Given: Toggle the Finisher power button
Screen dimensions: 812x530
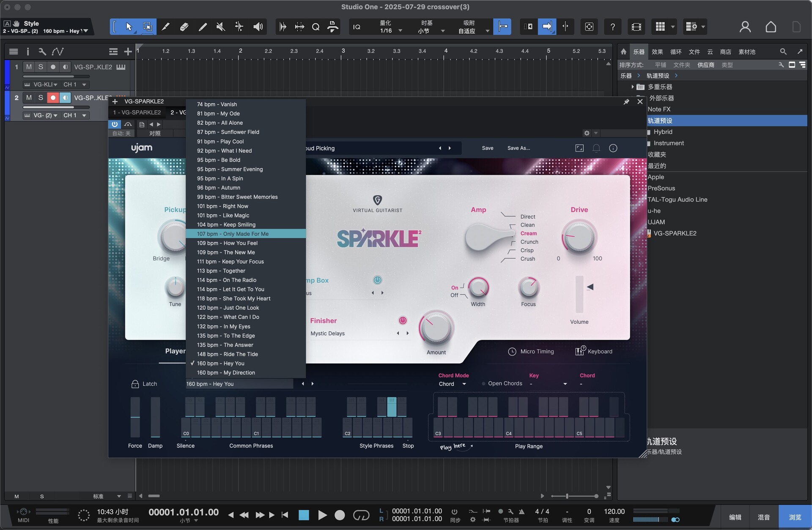Looking at the screenshot, I should tap(403, 320).
